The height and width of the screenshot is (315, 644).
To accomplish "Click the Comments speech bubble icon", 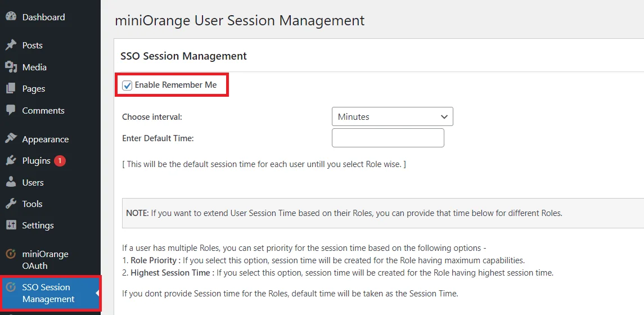I will [x=11, y=110].
